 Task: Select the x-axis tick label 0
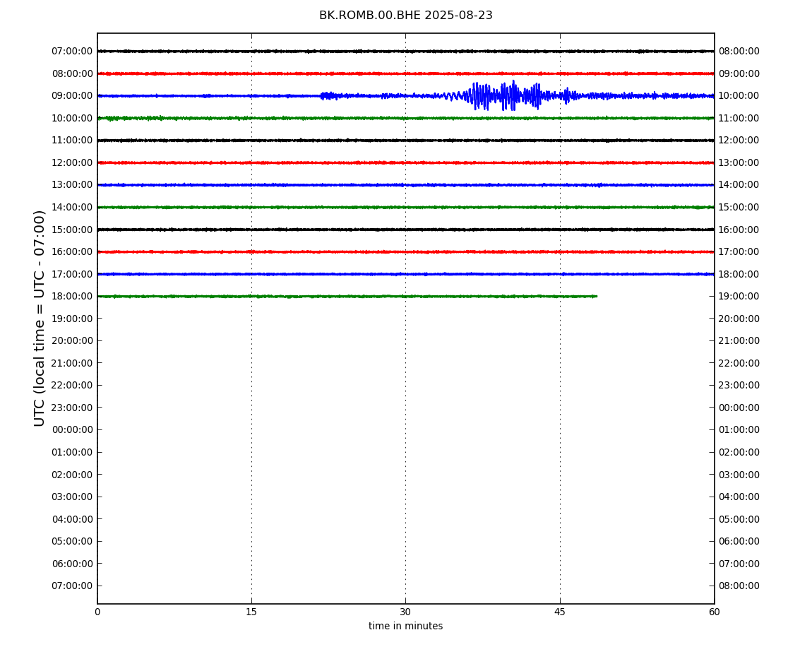coord(97,612)
